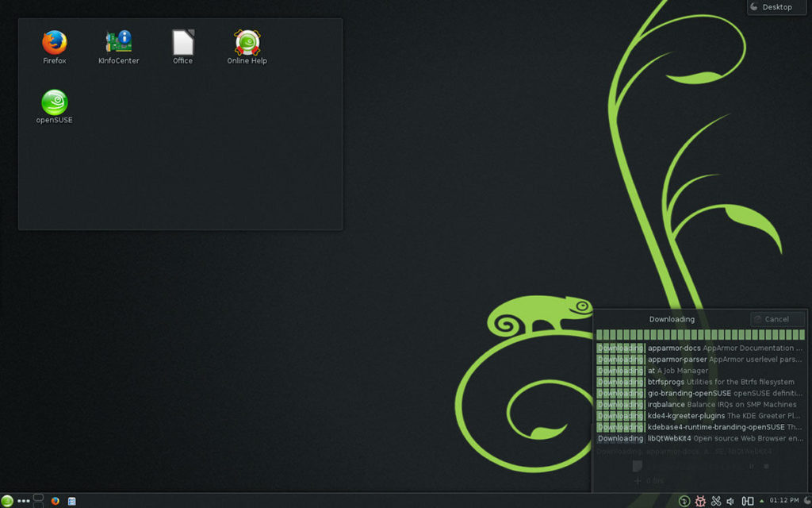Image resolution: width=812 pixels, height=508 pixels.
Task: Click the Apper software updater tray icon
Action: click(684, 500)
